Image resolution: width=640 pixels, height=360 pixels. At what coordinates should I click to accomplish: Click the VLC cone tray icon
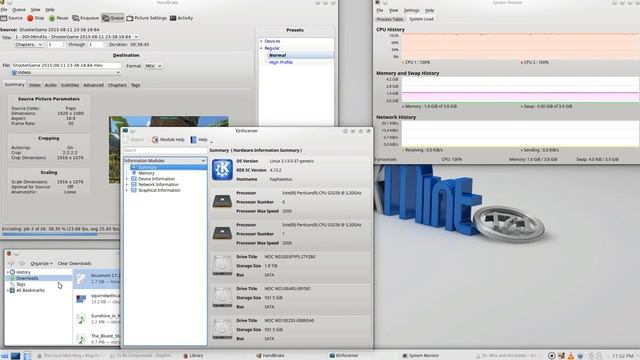pos(571,356)
